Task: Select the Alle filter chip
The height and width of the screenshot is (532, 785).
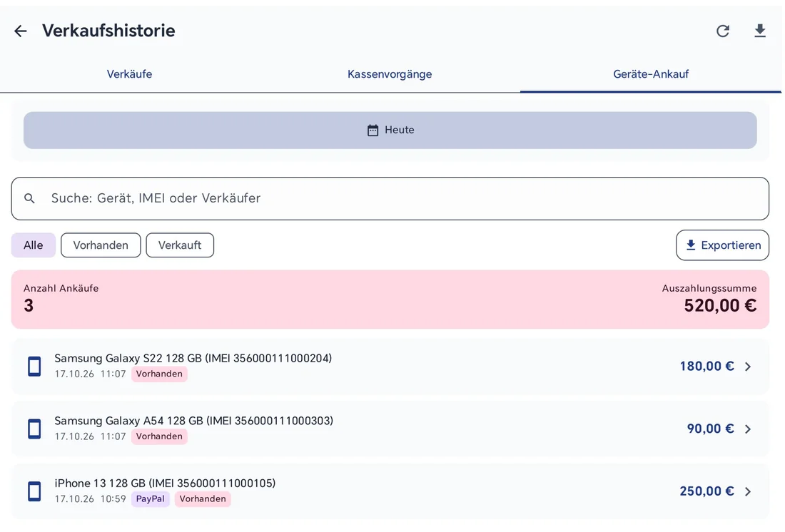Action: 33,245
